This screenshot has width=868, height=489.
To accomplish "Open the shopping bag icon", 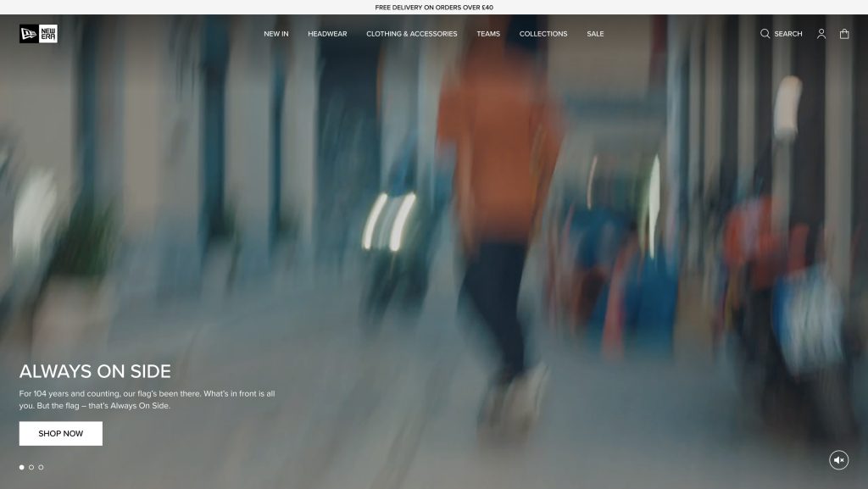I will [x=844, y=34].
